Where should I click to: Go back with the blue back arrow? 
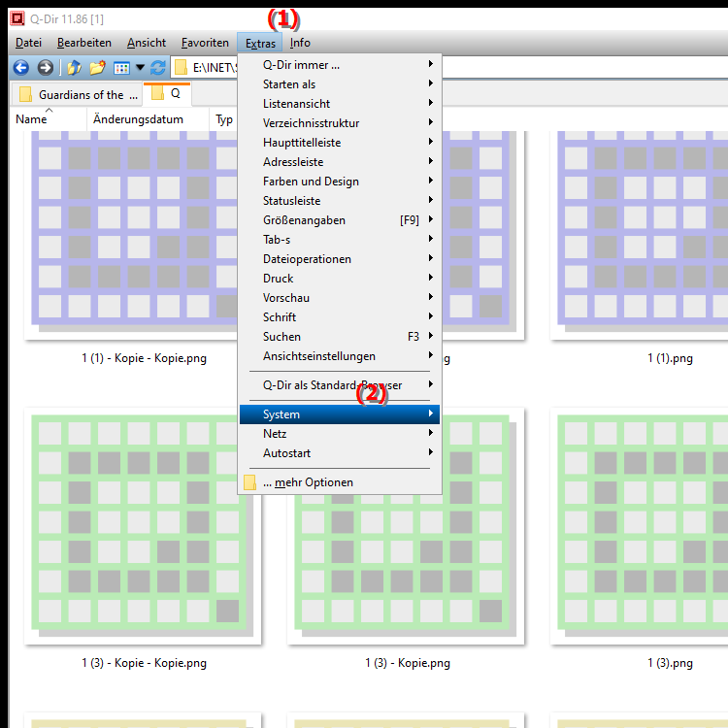click(x=21, y=68)
